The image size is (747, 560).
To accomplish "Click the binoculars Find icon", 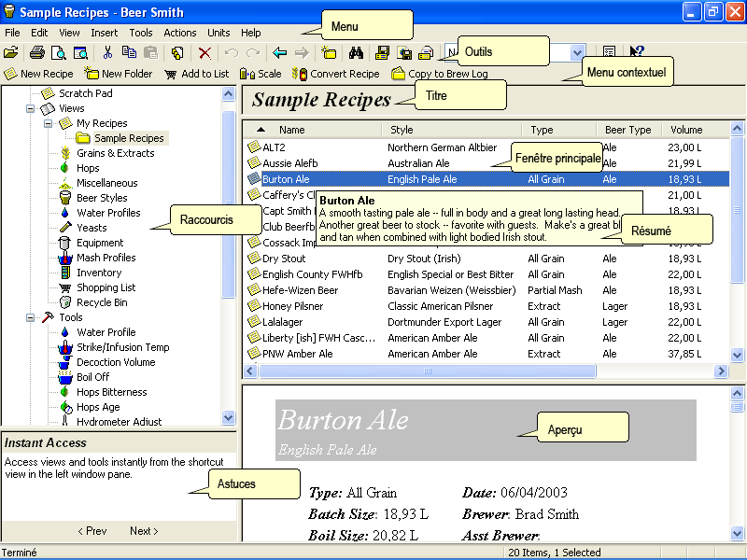I will click(x=356, y=52).
